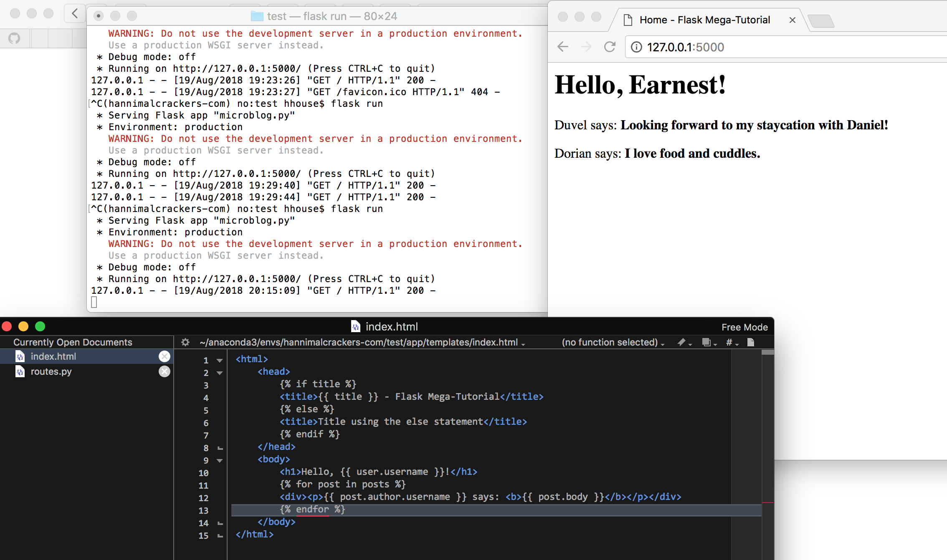Screen dimensions: 947x560
Task: Click line number 13 in the gutter
Action: click(x=203, y=511)
